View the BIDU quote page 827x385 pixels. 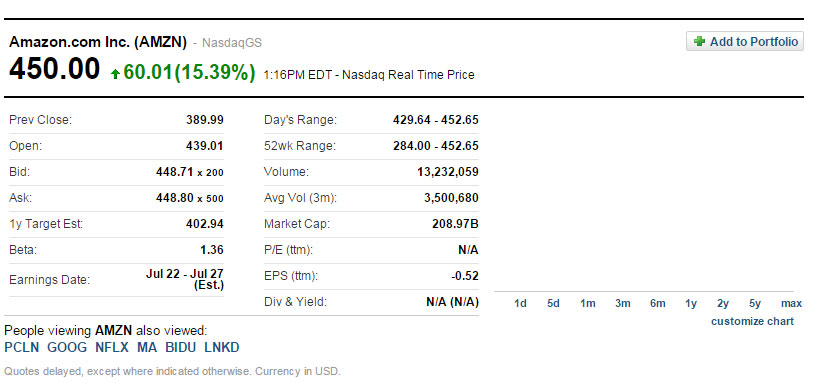(x=180, y=348)
